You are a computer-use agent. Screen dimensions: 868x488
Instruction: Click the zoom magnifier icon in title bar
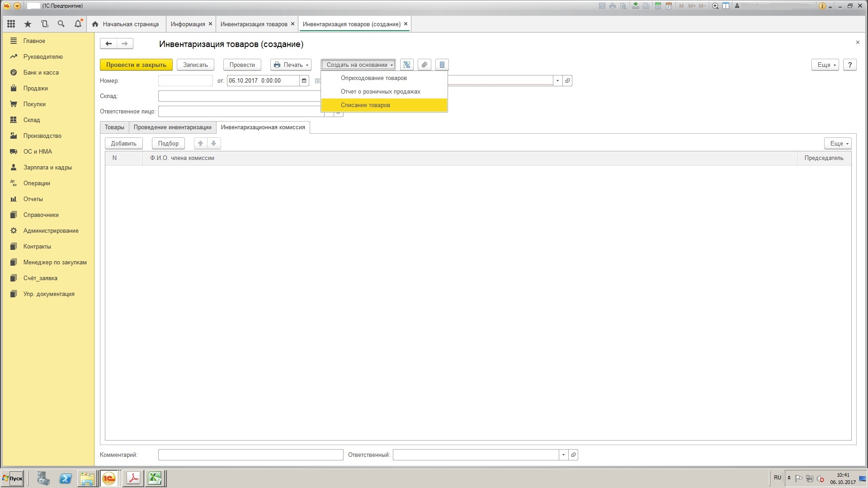(715, 6)
